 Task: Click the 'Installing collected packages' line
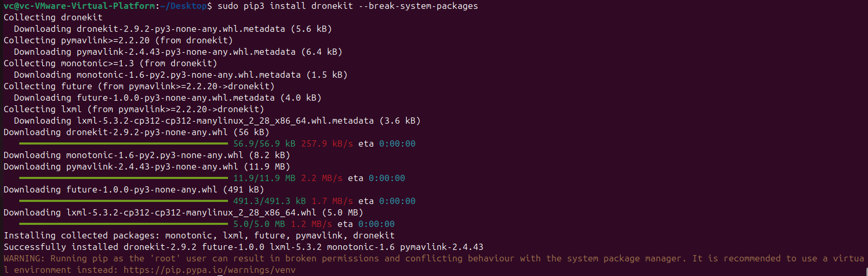(x=199, y=235)
